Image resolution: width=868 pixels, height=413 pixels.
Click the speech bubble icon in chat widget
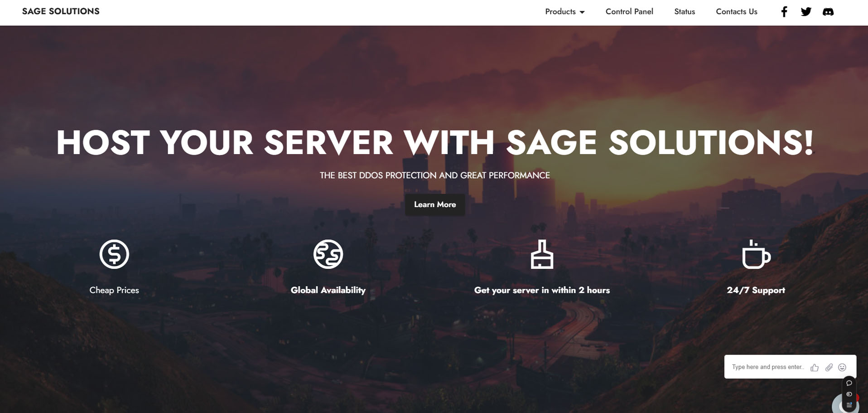849,383
